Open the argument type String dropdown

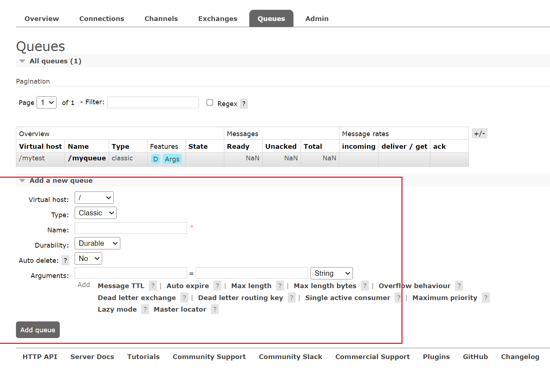[x=332, y=273]
